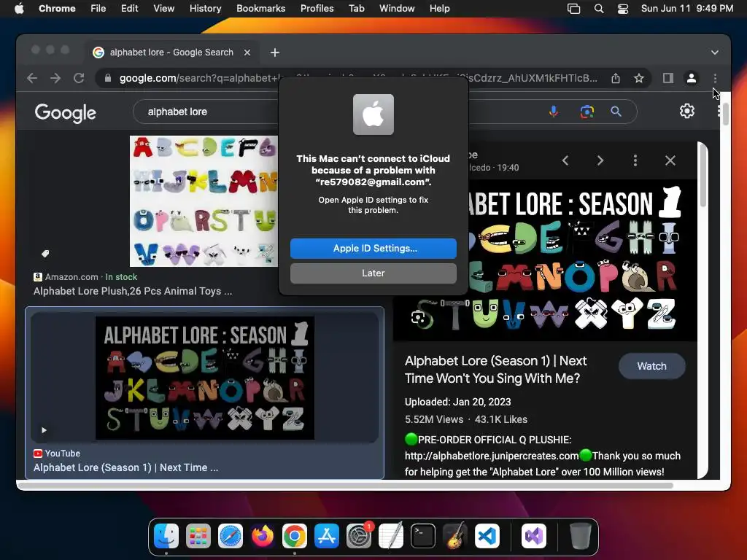The width and height of the screenshot is (747, 560).
Task: Open the YouTube Season 1 video thumbnail
Action: tap(205, 378)
